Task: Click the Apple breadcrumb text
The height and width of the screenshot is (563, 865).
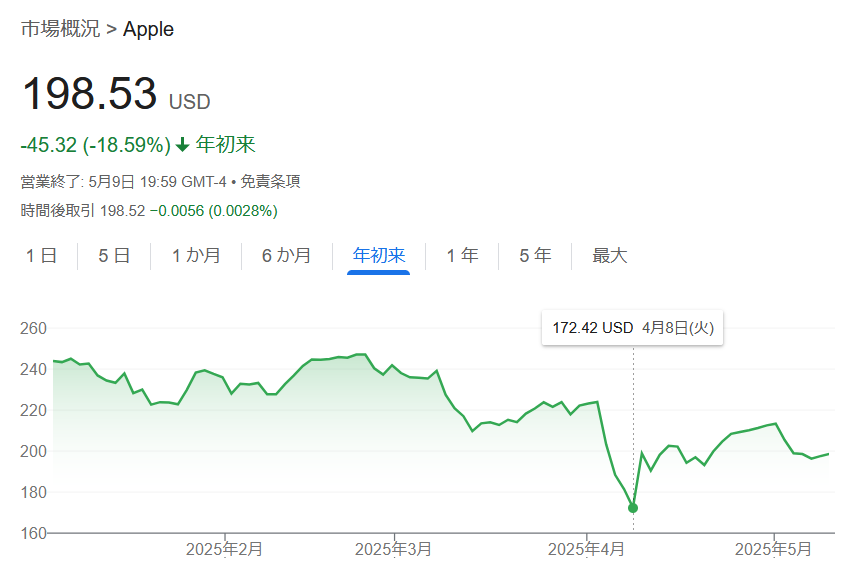Action: [148, 29]
